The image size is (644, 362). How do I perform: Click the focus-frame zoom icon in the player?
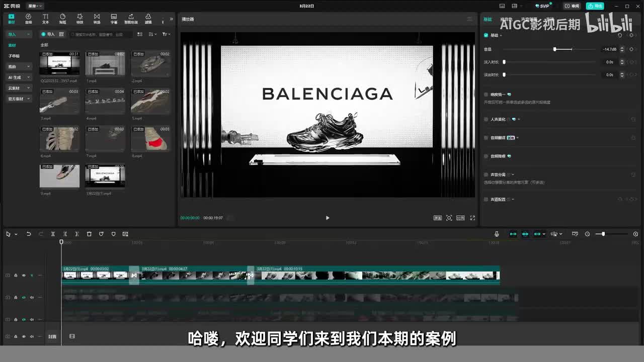(x=449, y=218)
